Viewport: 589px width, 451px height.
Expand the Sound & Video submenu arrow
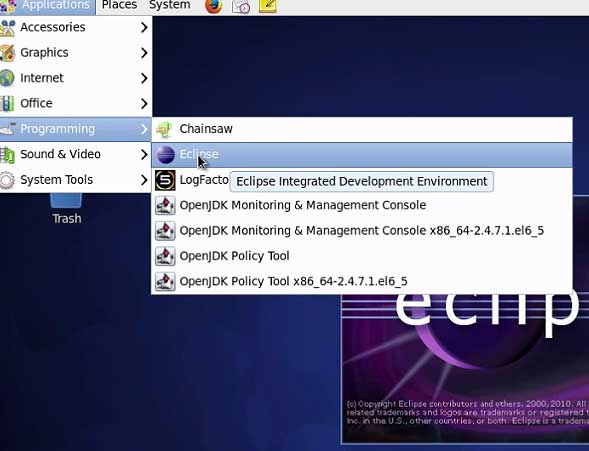coord(144,154)
